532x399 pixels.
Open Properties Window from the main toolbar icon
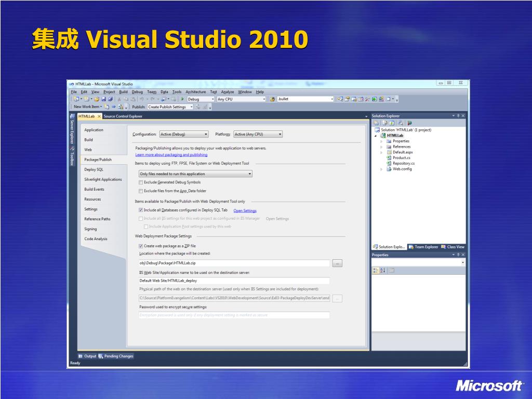(x=347, y=99)
